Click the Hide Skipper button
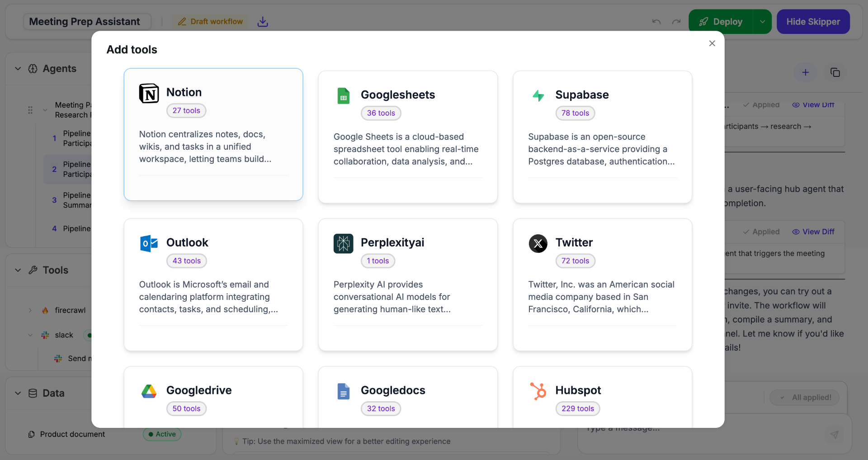Screen dimensions: 868x460 [x=812, y=21]
